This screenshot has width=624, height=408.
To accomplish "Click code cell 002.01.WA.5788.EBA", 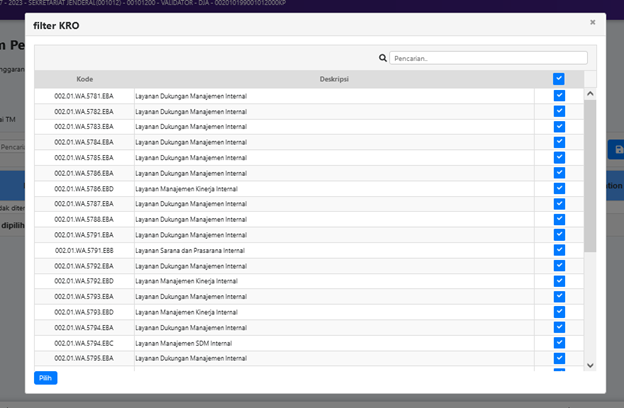I will pyautogui.click(x=84, y=219).
